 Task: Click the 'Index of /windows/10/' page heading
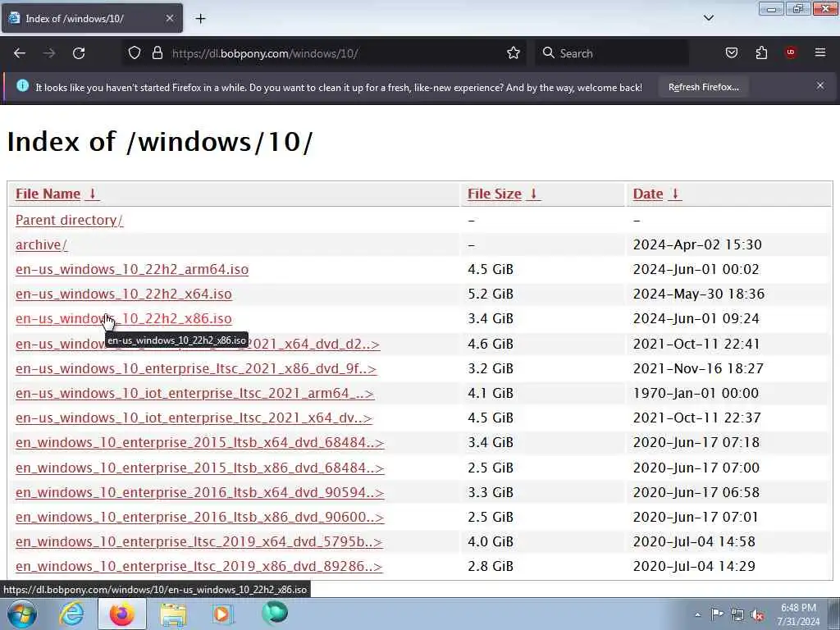click(x=160, y=142)
